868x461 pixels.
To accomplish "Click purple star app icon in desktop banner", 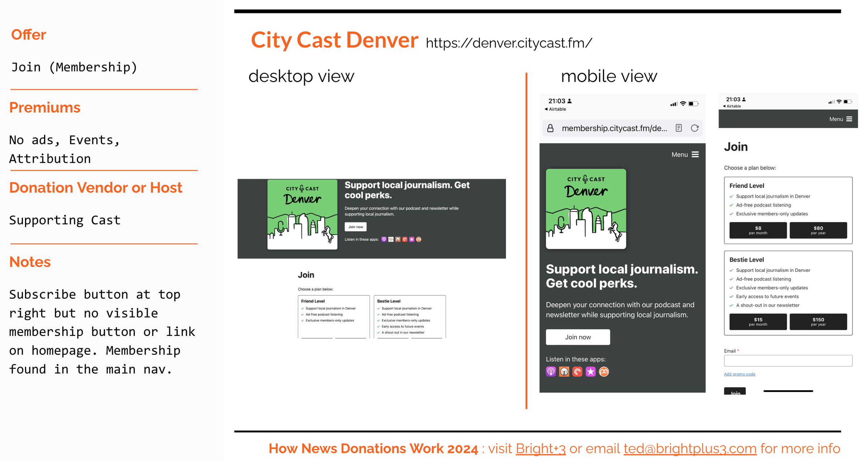I will click(x=412, y=239).
